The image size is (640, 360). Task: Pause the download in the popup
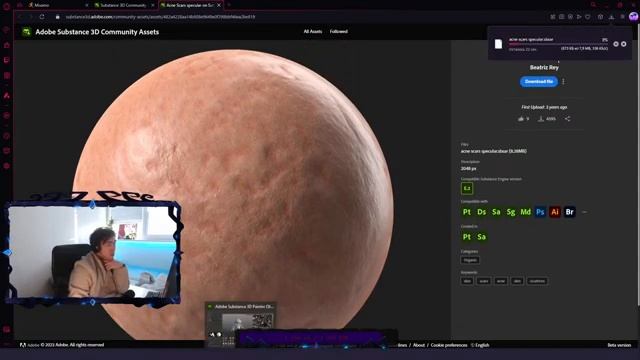click(616, 44)
